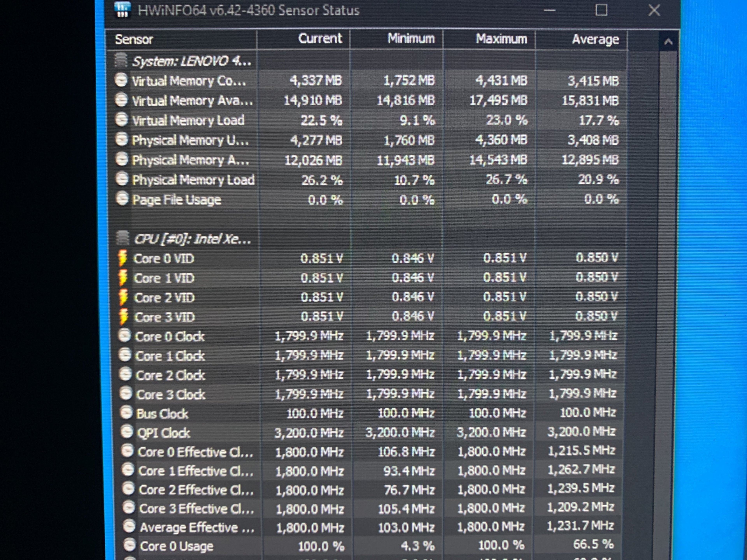Viewport: 747px width, 560px height.
Task: Click the Current column header
Action: coord(319,38)
